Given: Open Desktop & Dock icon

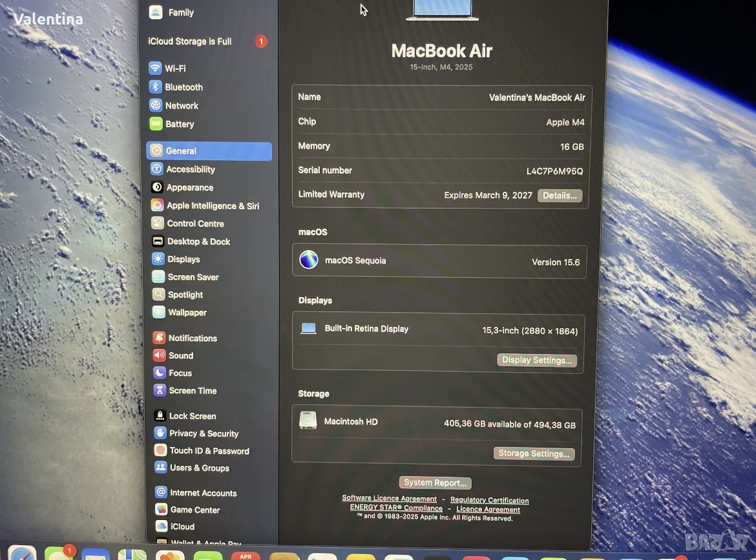Looking at the screenshot, I should point(158,241).
